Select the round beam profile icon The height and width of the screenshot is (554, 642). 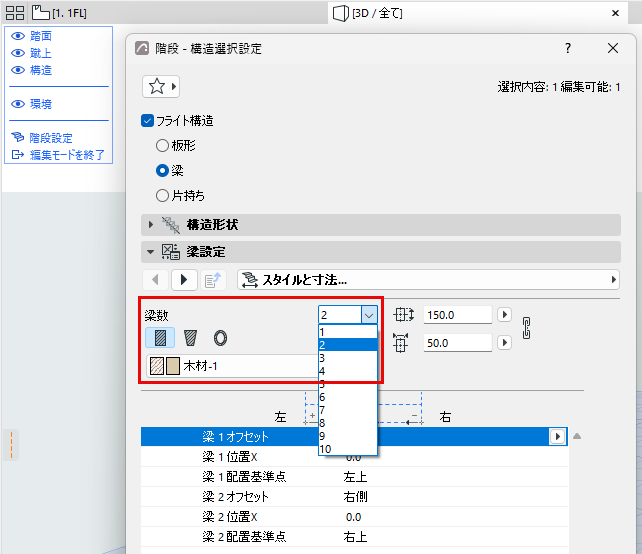point(220,338)
